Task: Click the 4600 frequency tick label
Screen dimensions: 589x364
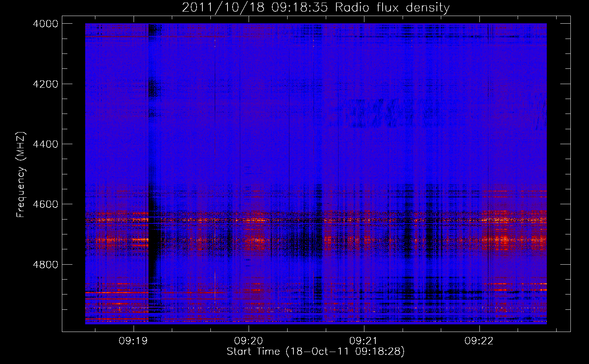Action: (46, 204)
